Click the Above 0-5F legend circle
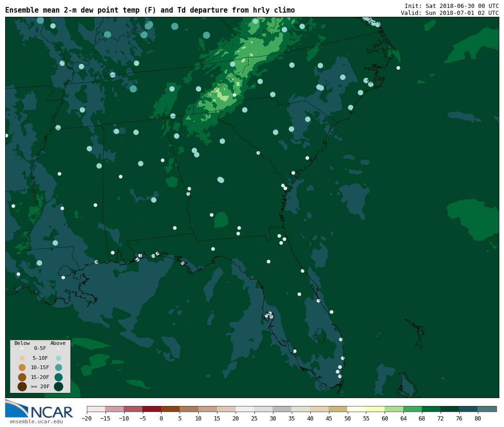Image resolution: width=504 pixels, height=427 pixels. pyautogui.click(x=58, y=348)
